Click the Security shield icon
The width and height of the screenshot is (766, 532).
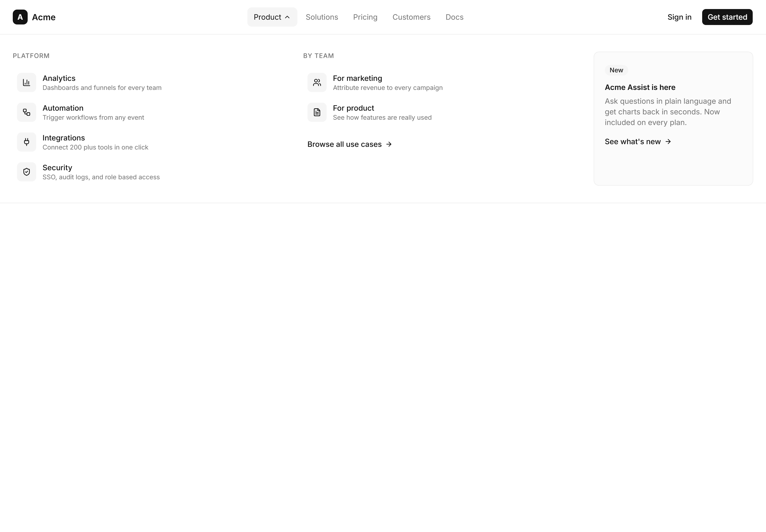(27, 172)
